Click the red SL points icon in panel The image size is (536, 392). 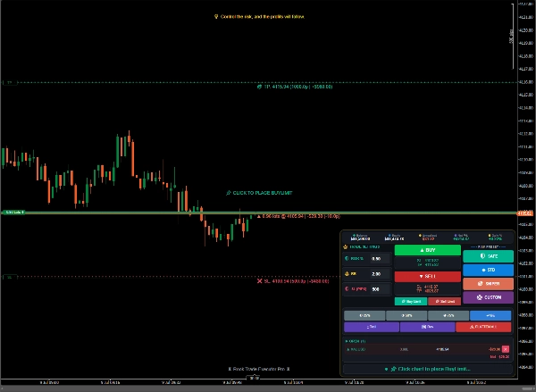coord(347,288)
